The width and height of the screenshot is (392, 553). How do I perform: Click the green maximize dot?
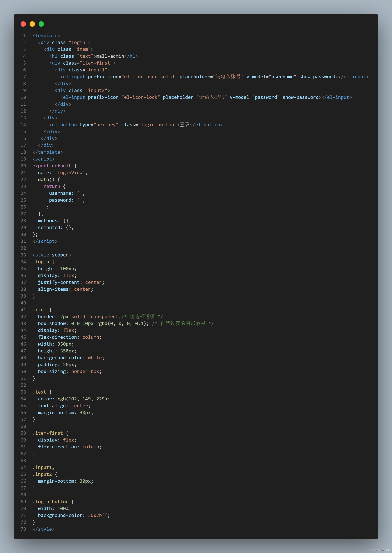point(41,24)
